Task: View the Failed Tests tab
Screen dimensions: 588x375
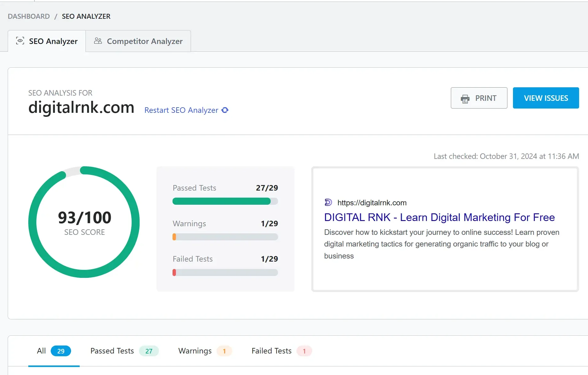Action: click(281, 351)
